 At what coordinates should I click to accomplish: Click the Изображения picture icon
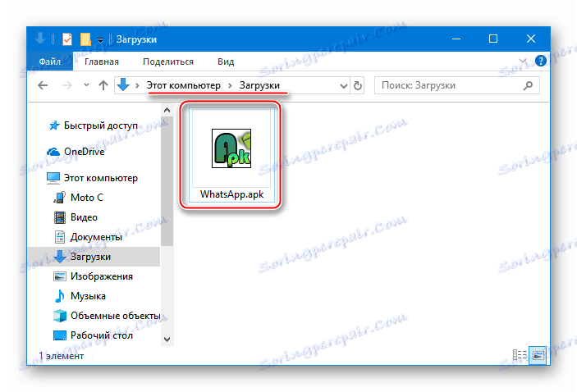(x=60, y=276)
